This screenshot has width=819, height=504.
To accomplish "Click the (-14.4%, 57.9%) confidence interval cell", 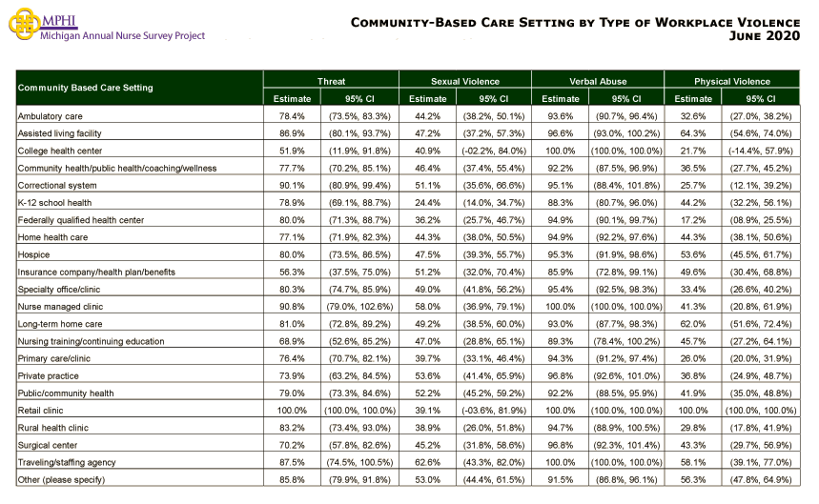I will [761, 151].
